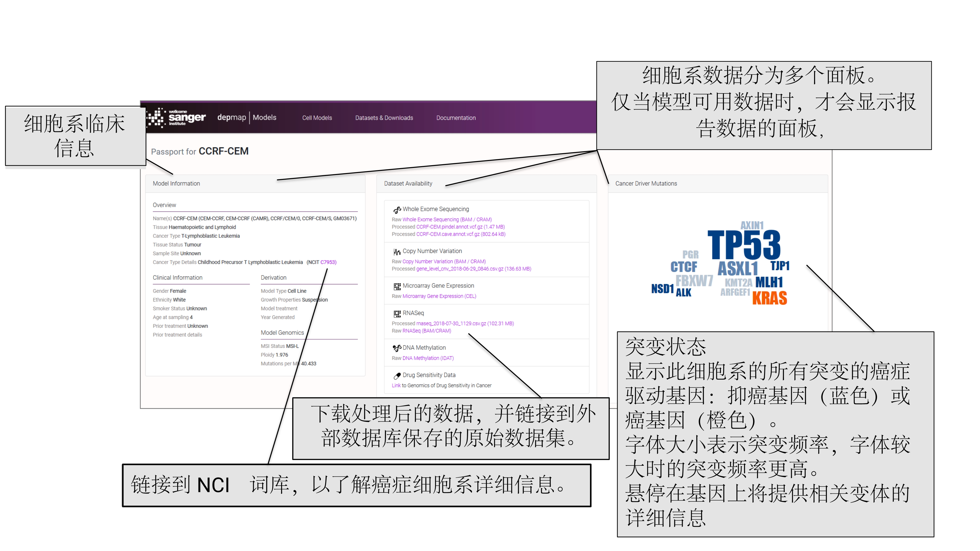Click the Microarray Gene Expression grid icon
980x551 pixels.
click(x=397, y=286)
